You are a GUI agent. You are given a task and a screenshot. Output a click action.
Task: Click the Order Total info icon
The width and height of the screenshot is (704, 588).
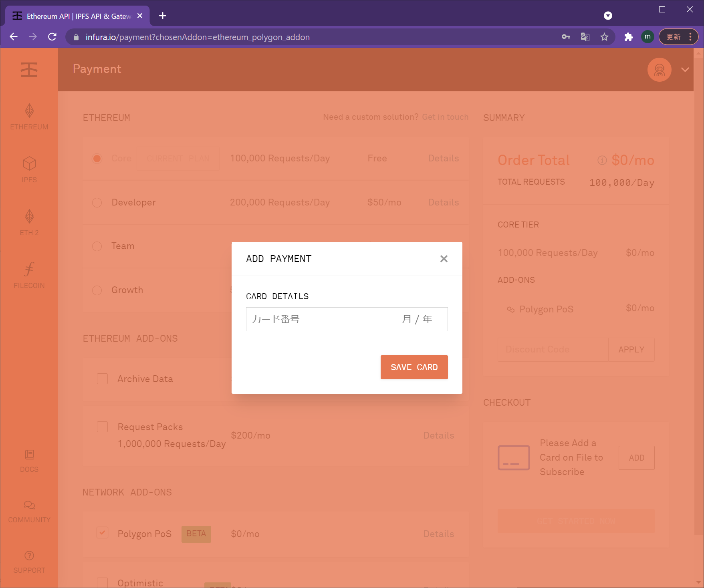602,161
